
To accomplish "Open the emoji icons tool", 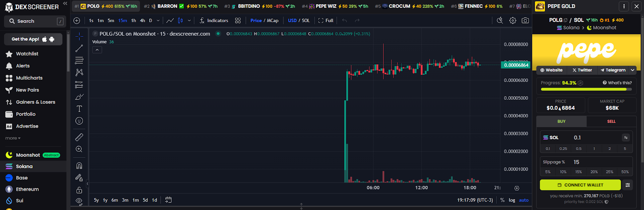I will point(79,121).
